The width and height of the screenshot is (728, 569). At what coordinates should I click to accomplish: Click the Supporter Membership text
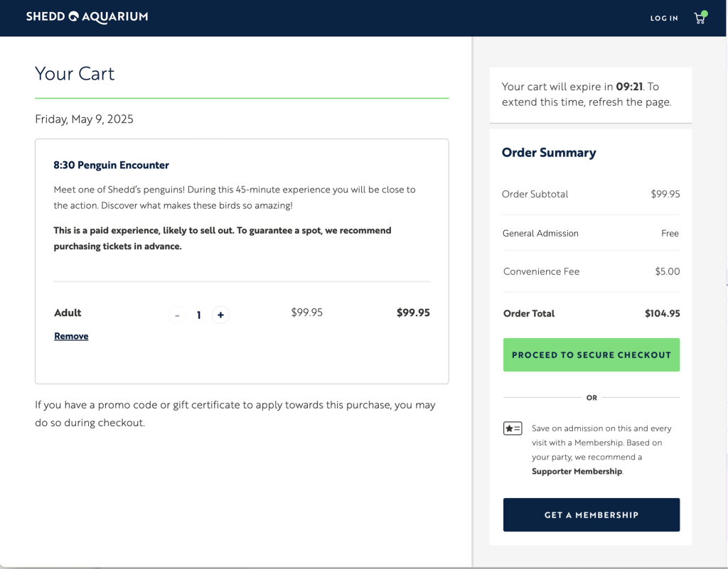click(577, 471)
